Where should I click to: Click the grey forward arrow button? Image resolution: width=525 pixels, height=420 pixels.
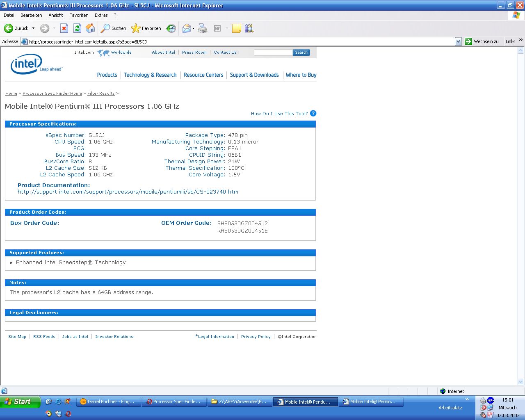45,28
